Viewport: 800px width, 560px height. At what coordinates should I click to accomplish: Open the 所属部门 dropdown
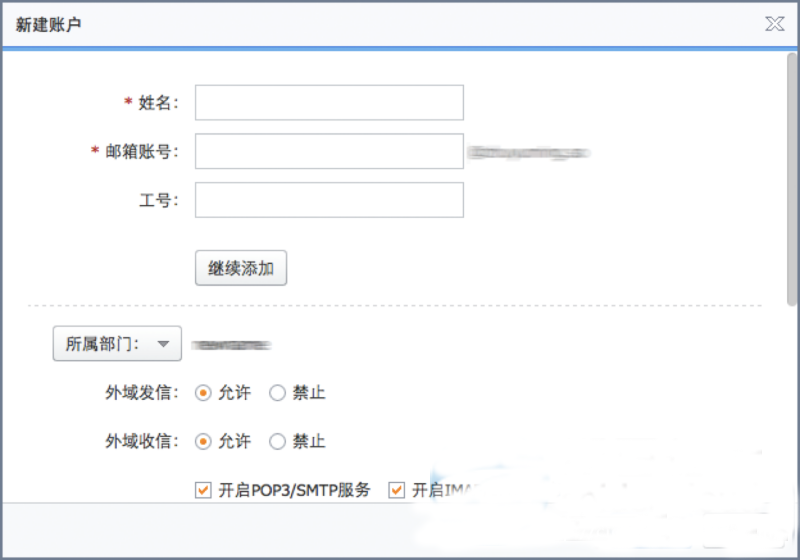[x=117, y=344]
